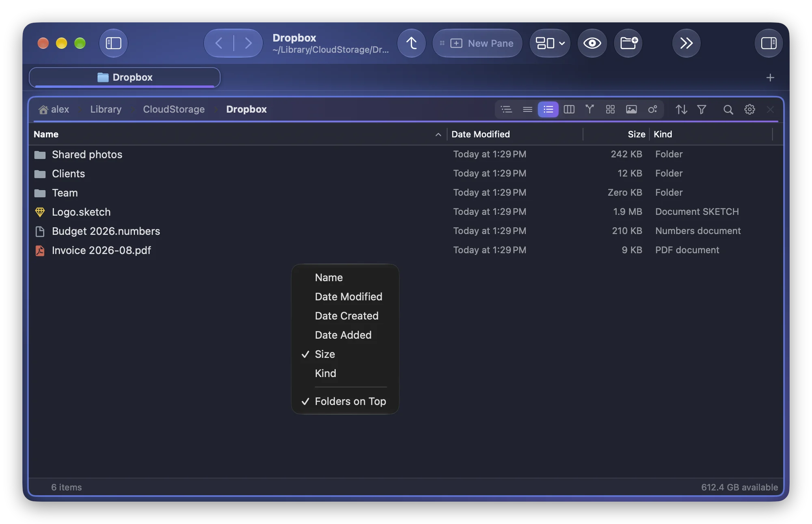Sort by Date Modified in menu
Image resolution: width=812 pixels, height=524 pixels.
point(345,296)
